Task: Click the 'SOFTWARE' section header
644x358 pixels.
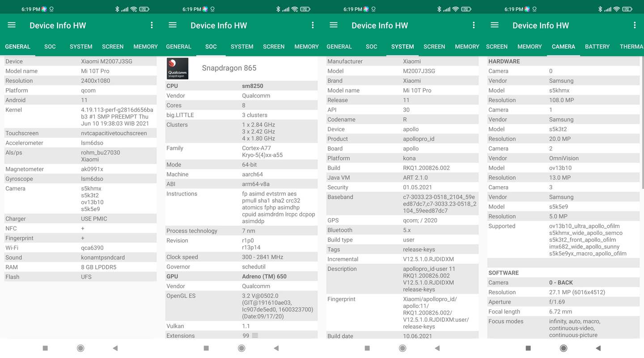Action: point(504,273)
